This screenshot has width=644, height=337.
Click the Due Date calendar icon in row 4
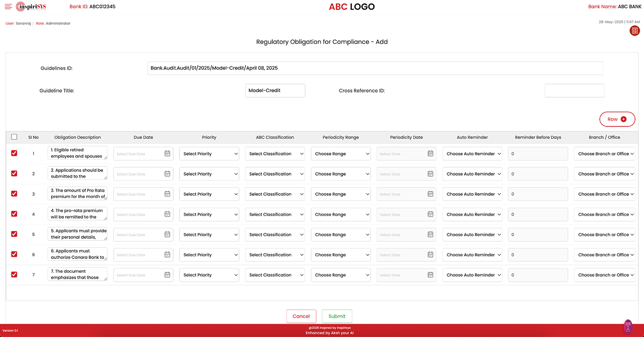tap(167, 215)
